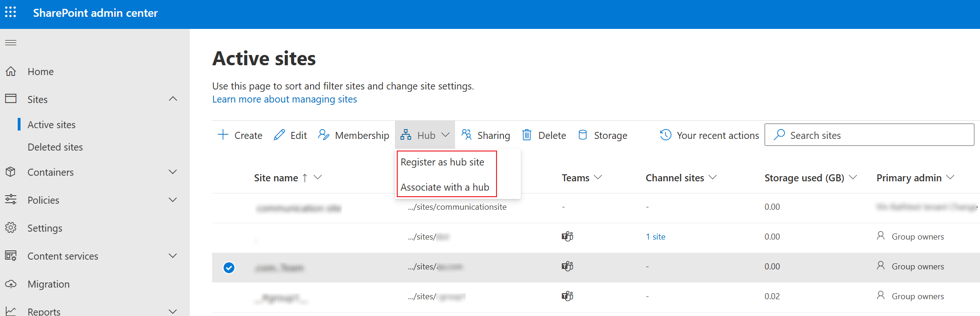Click the Delete trash icon
Image resolution: width=980 pixels, height=316 pixels.
[527, 135]
